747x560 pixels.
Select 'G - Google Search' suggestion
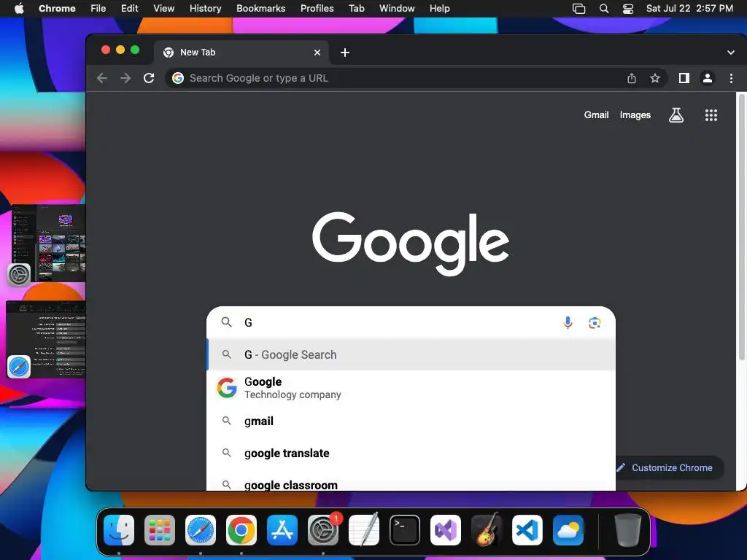point(411,355)
